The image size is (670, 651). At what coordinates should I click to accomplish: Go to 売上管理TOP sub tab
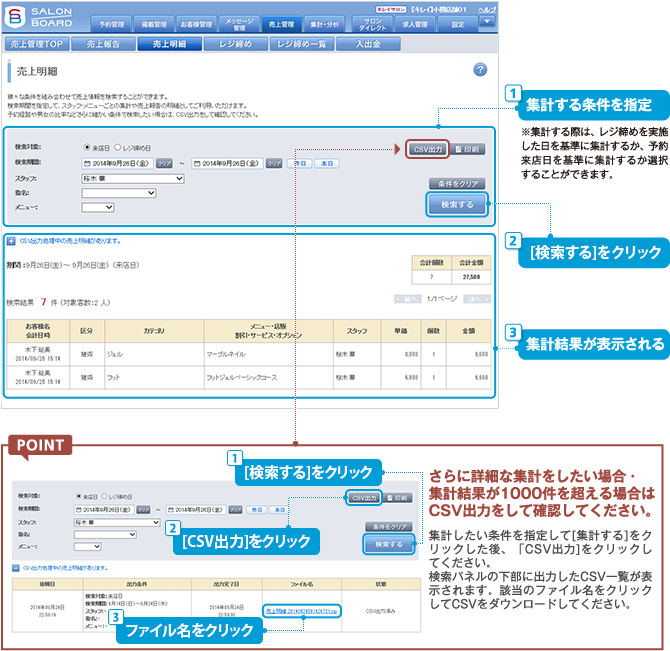tap(37, 44)
